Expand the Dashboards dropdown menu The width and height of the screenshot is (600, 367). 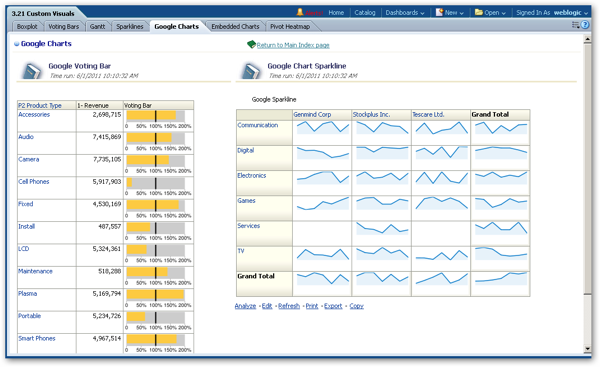pyautogui.click(x=405, y=13)
